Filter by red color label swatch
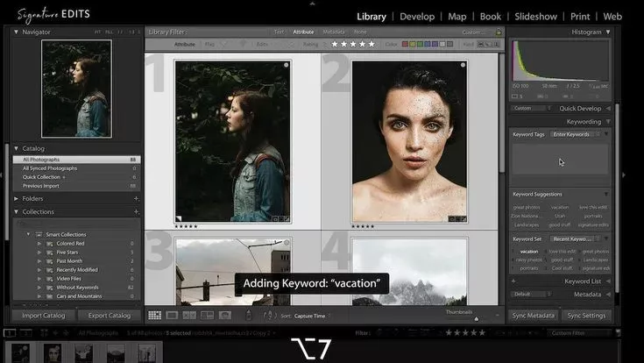Image resolution: width=644 pixels, height=363 pixels. click(405, 44)
